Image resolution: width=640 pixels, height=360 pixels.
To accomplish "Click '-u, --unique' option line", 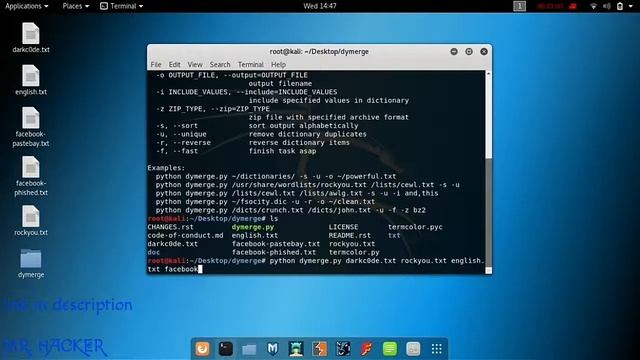I will [261, 134].
